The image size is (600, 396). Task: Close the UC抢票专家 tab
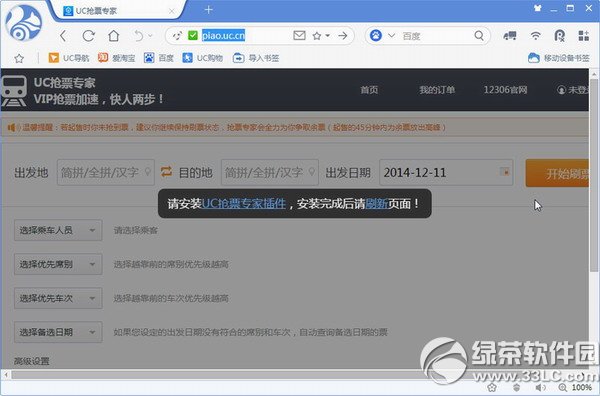[172, 11]
